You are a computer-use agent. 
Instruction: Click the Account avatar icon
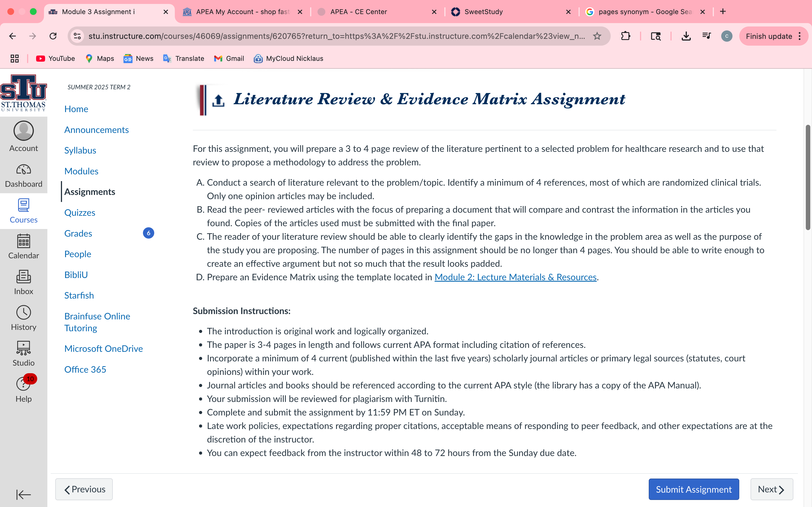(23, 131)
